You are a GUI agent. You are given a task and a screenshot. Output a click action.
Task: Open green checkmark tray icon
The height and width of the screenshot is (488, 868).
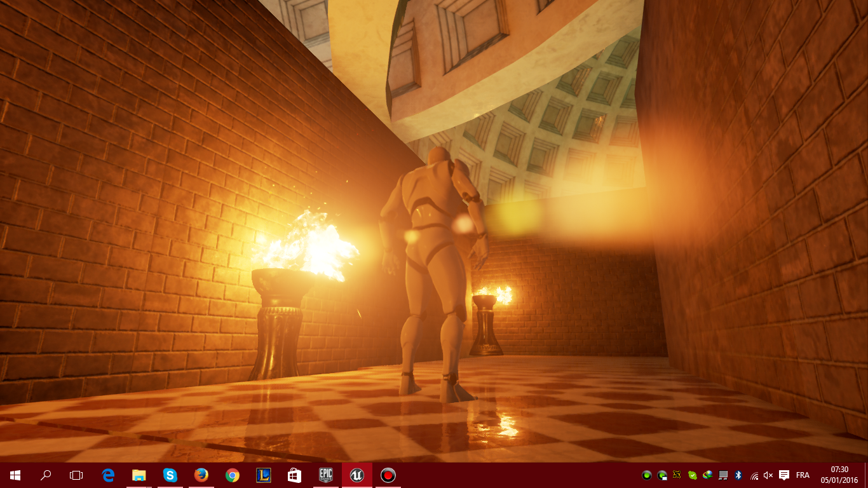coord(693,475)
